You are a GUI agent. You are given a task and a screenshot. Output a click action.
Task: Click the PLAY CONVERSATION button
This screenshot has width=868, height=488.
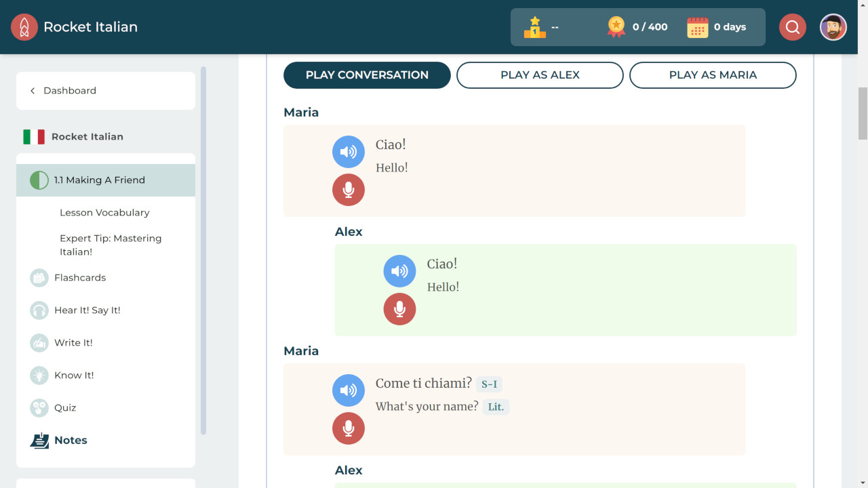[x=367, y=75]
